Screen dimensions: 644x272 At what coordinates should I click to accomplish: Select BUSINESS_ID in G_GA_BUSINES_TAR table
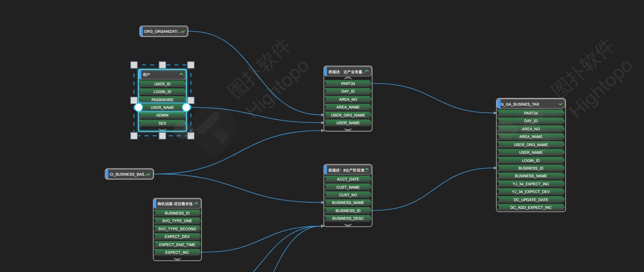click(x=531, y=168)
